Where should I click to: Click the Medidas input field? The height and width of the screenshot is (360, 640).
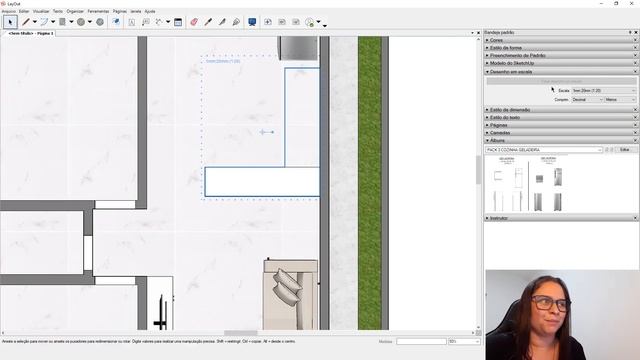[421, 341]
